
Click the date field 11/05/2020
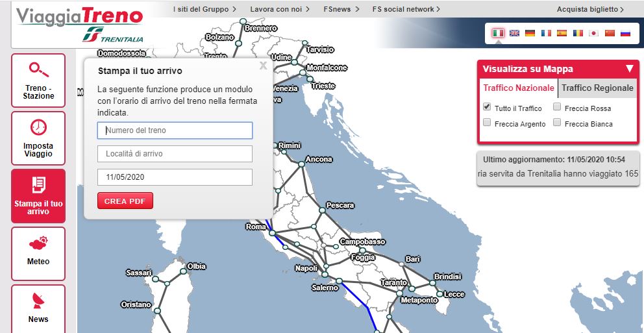point(175,177)
